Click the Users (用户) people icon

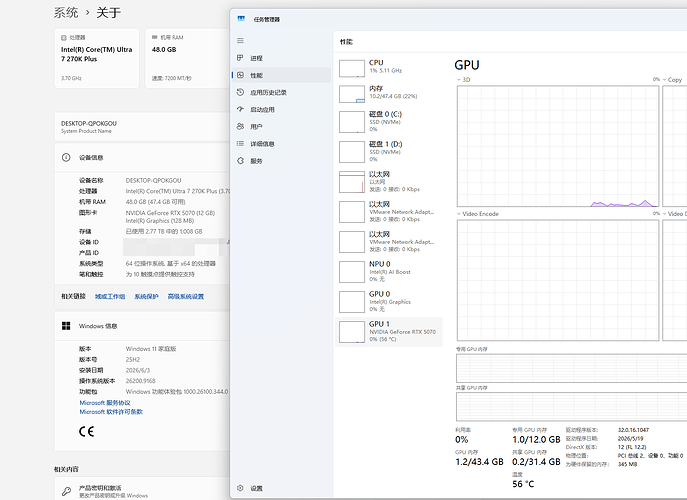240,126
